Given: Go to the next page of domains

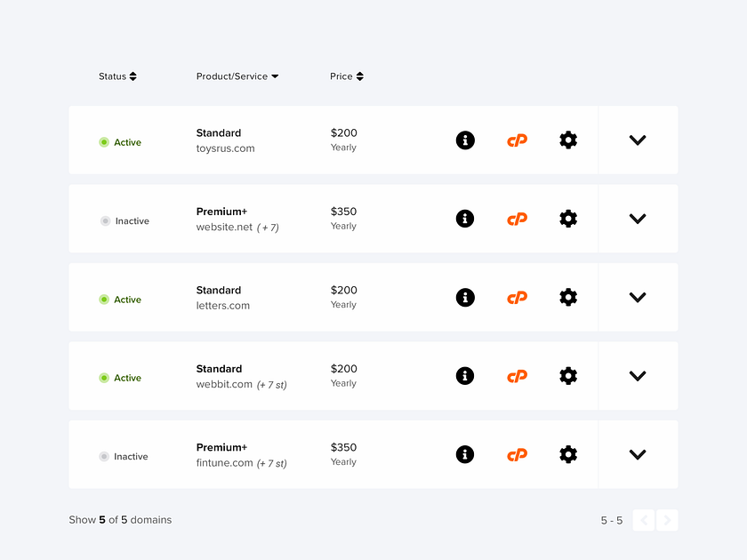Looking at the screenshot, I should coord(667,520).
